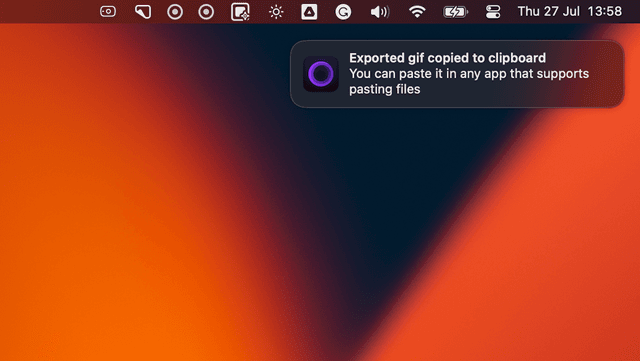Open the battery charging status menu
Screen dimensions: 640x361
point(455,12)
